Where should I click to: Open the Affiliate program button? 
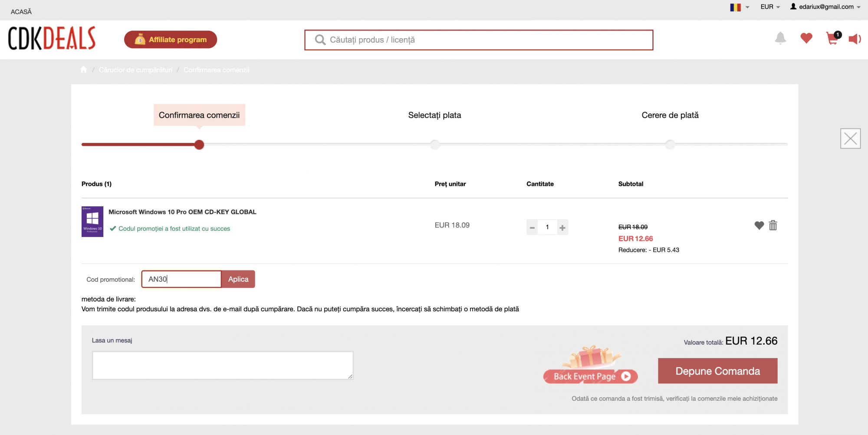point(171,40)
